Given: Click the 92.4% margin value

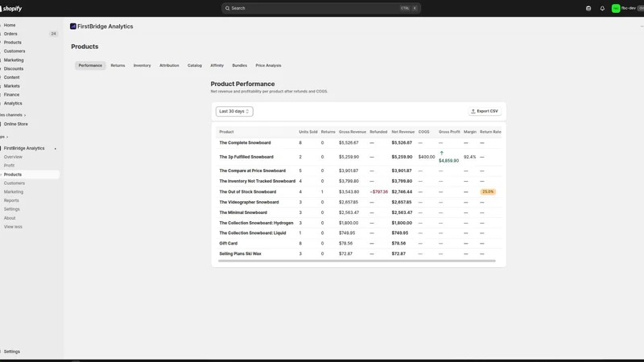Looking at the screenshot, I should point(469,157).
